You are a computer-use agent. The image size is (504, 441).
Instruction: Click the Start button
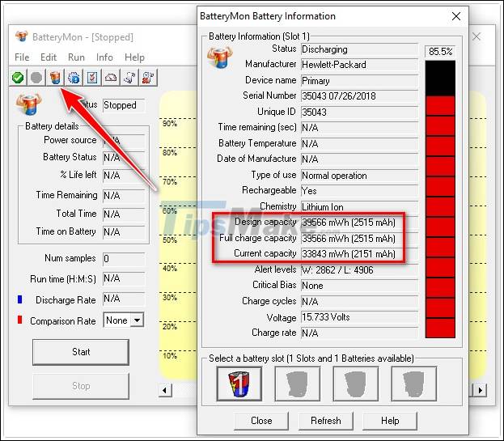[81, 352]
